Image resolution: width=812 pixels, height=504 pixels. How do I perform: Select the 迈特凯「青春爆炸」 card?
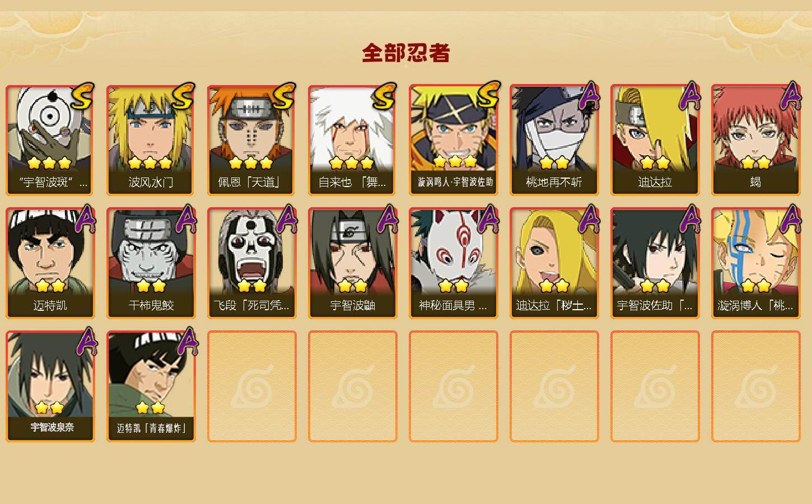151,386
